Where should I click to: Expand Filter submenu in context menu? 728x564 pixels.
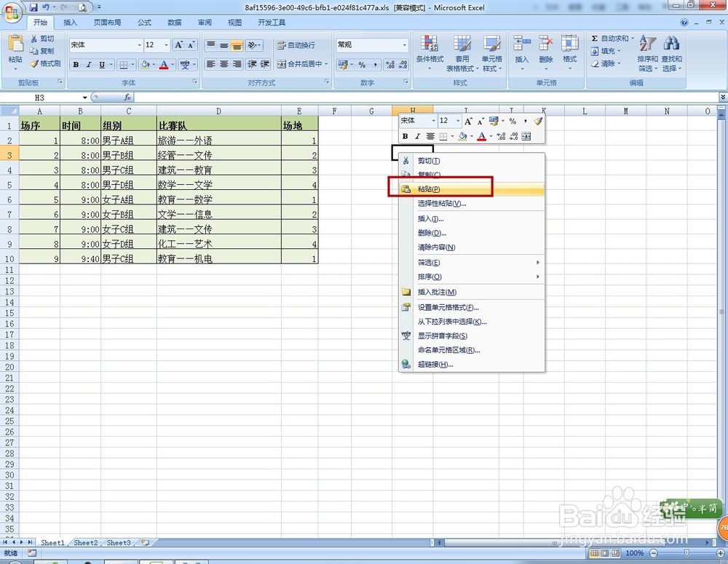(x=471, y=263)
